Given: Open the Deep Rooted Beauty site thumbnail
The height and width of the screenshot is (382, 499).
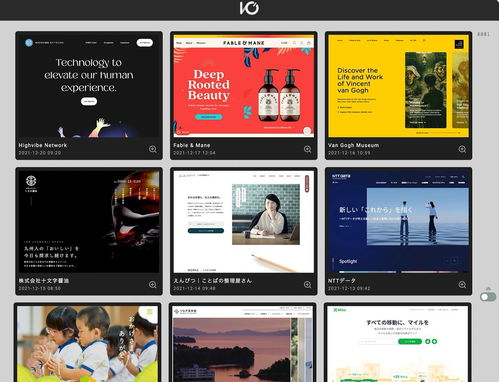Looking at the screenshot, I should (244, 86).
